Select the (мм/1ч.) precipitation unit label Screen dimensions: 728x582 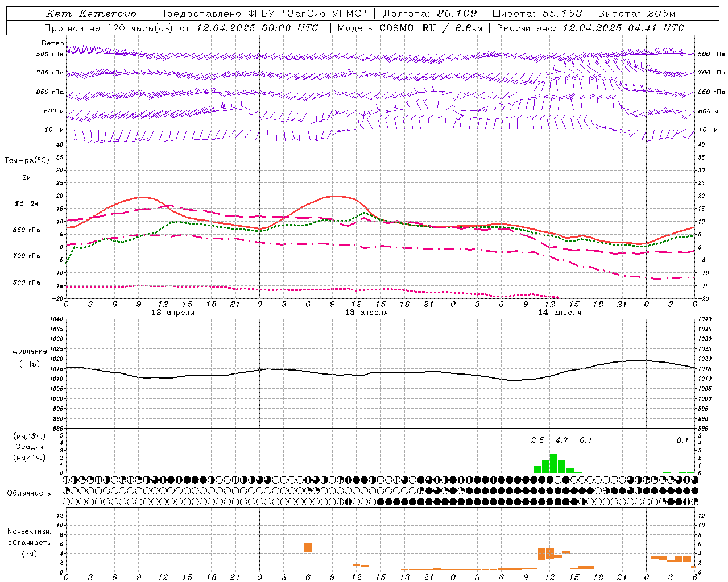point(30,458)
